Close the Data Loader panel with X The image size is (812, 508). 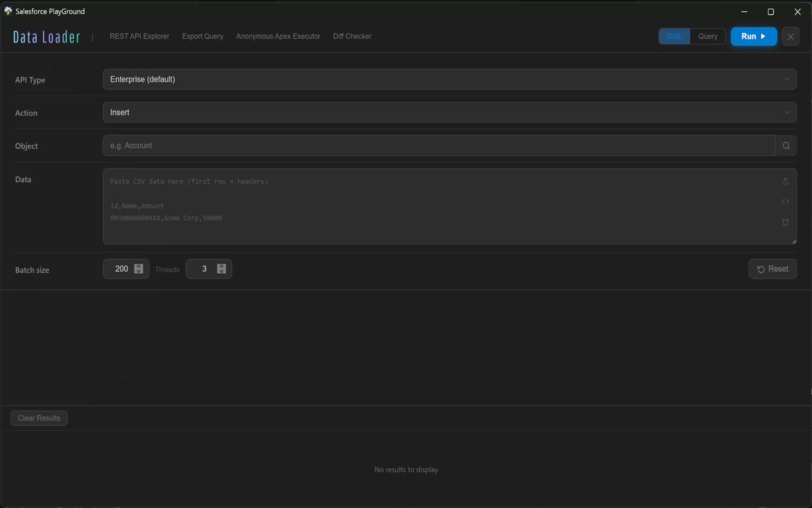coord(790,36)
